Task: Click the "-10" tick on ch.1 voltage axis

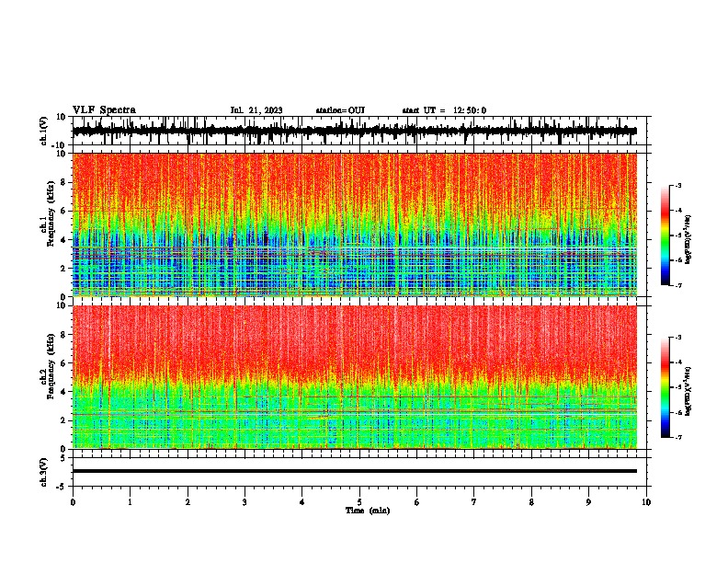Action: (x=60, y=145)
